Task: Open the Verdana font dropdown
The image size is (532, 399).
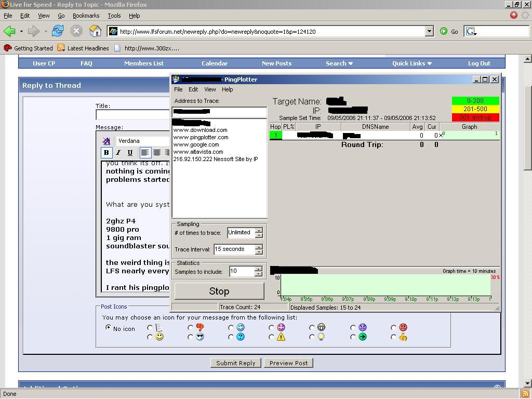Action: pos(142,141)
